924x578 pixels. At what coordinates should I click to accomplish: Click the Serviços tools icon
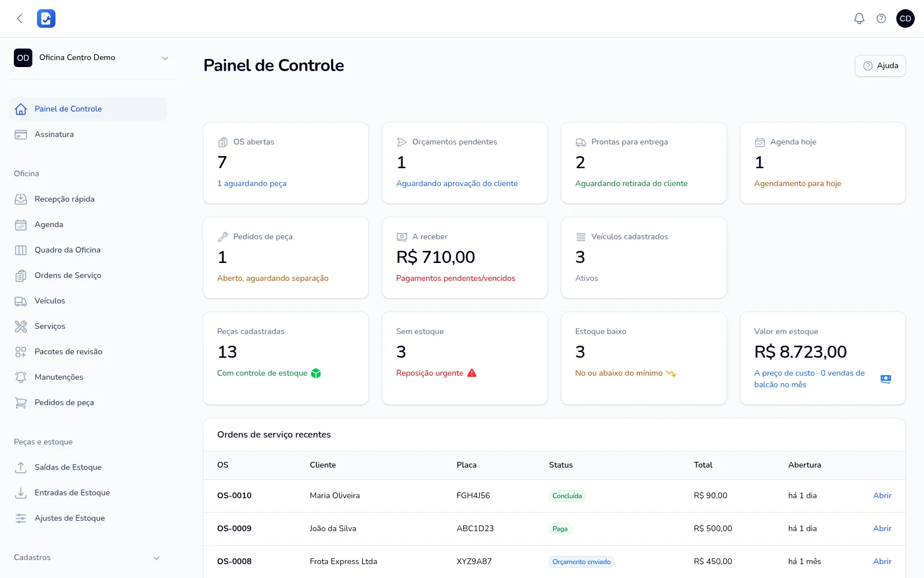click(21, 326)
